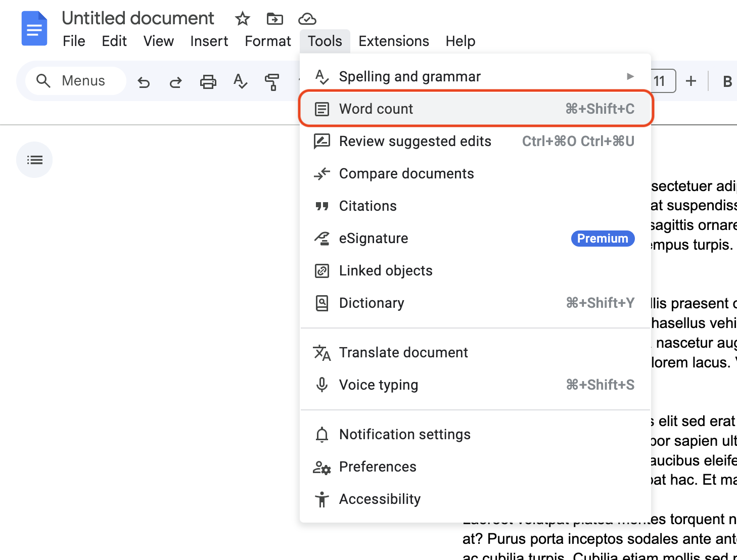Viewport: 737px width, 560px height.
Task: Click document text 'lorem lacus.'
Action: coord(690,362)
